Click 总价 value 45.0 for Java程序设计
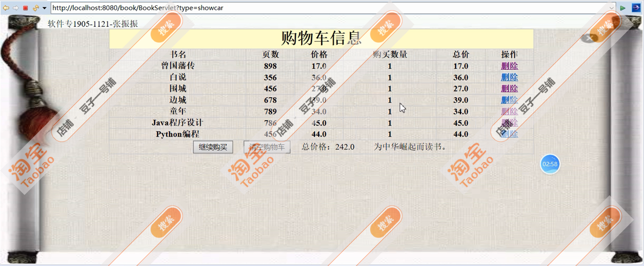Screen dimensions: 644x266 pyautogui.click(x=461, y=123)
